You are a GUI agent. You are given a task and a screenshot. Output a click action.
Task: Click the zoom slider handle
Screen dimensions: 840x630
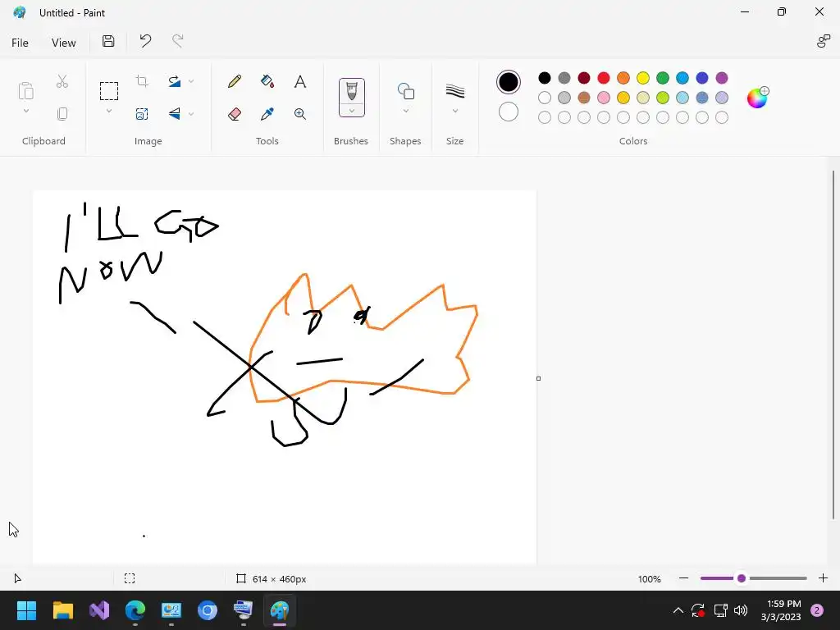click(x=742, y=578)
